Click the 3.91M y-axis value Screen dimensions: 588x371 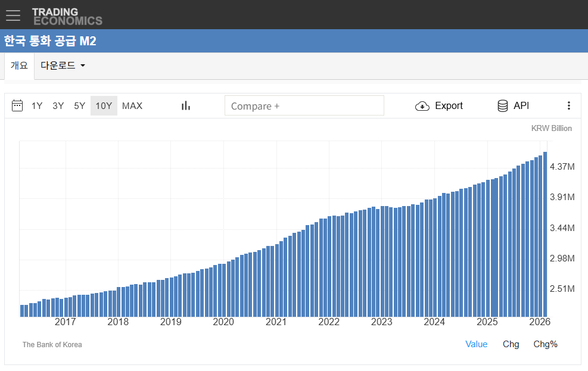(x=562, y=197)
